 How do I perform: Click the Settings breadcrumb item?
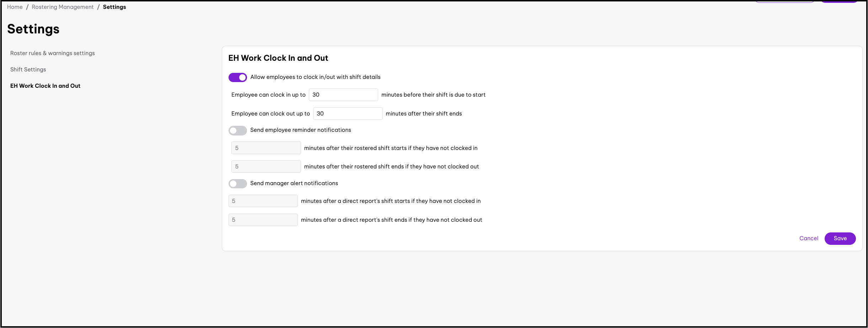click(x=114, y=7)
